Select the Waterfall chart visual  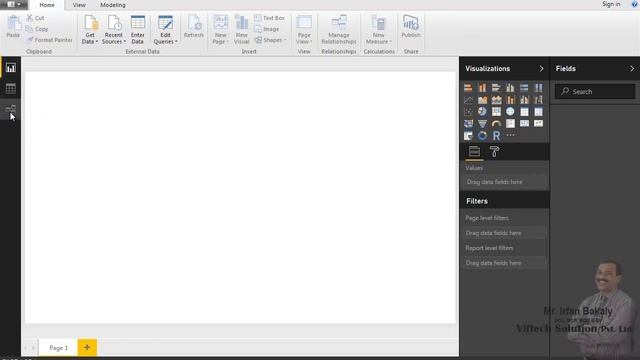pyautogui.click(x=538, y=100)
